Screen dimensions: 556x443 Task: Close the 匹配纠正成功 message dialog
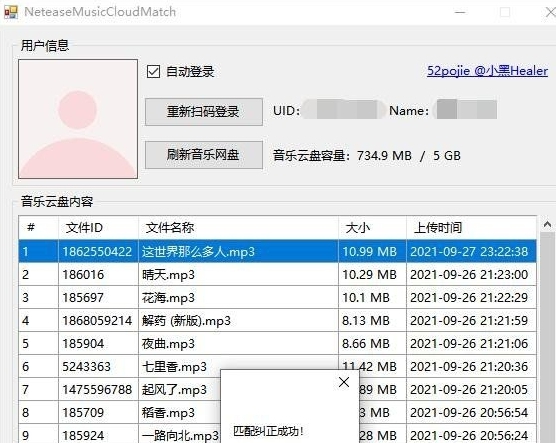(344, 382)
